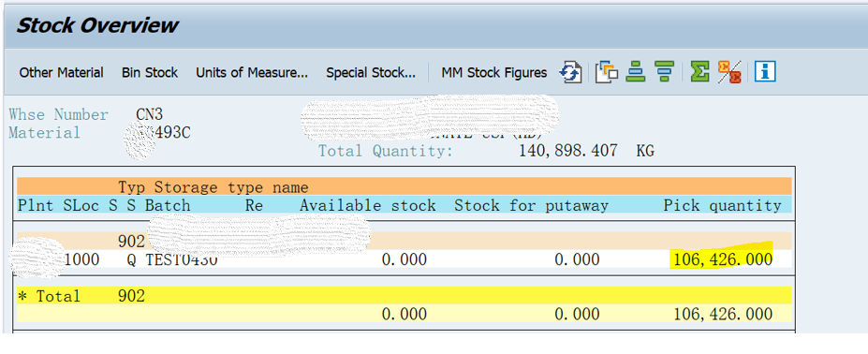Click the green sigma total icon
This screenshot has width=868, height=354.
[x=700, y=72]
